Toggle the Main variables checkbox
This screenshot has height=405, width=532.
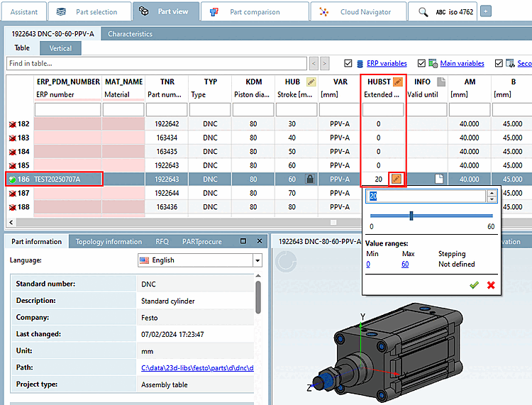422,63
